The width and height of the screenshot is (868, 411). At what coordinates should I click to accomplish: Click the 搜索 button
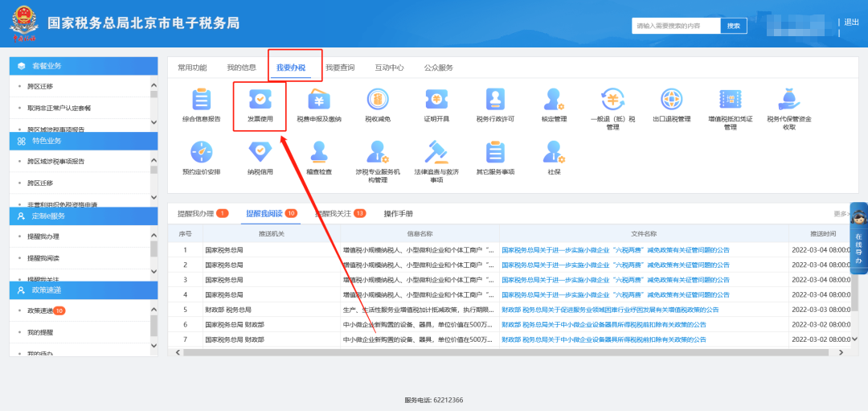[x=733, y=26]
